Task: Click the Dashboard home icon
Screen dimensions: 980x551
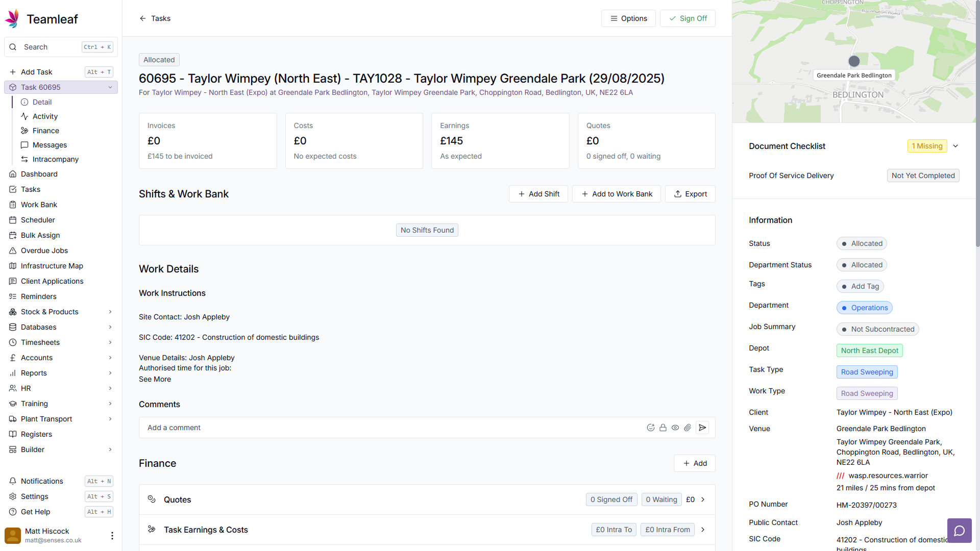Action: click(x=13, y=174)
